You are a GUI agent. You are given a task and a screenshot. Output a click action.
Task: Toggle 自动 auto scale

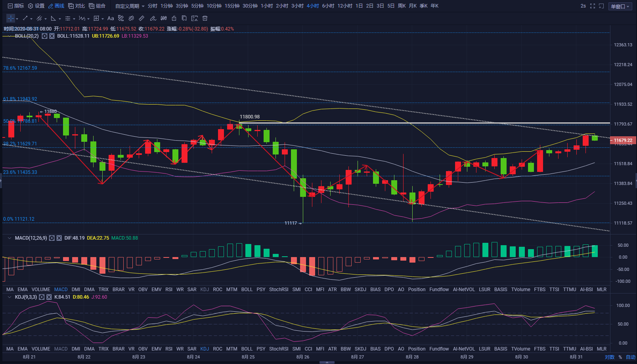(x=631, y=357)
